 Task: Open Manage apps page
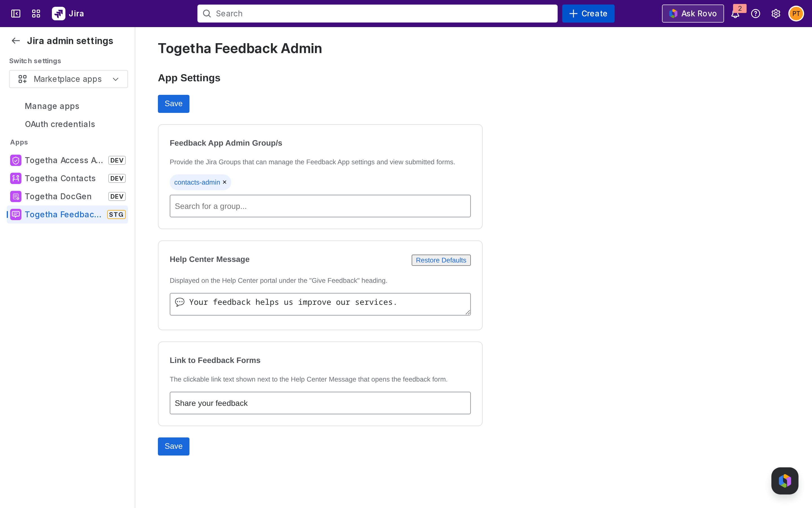52,106
